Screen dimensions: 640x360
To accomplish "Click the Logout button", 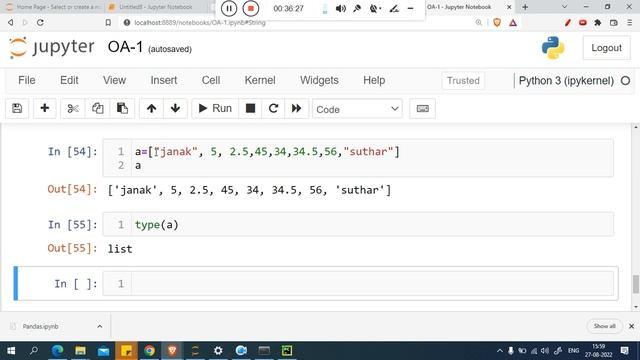I will [x=606, y=48].
